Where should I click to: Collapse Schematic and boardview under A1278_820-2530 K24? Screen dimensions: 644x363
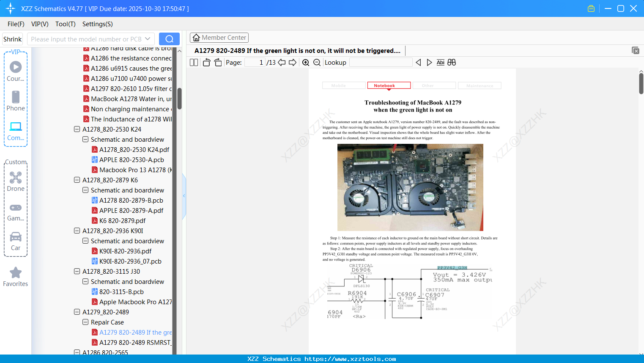85,139
